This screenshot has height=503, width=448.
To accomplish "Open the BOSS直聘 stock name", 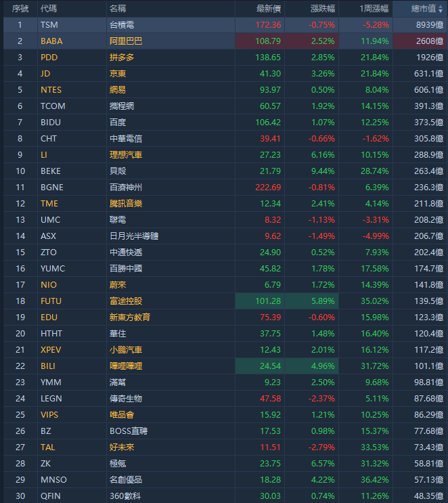I will 129,431.
